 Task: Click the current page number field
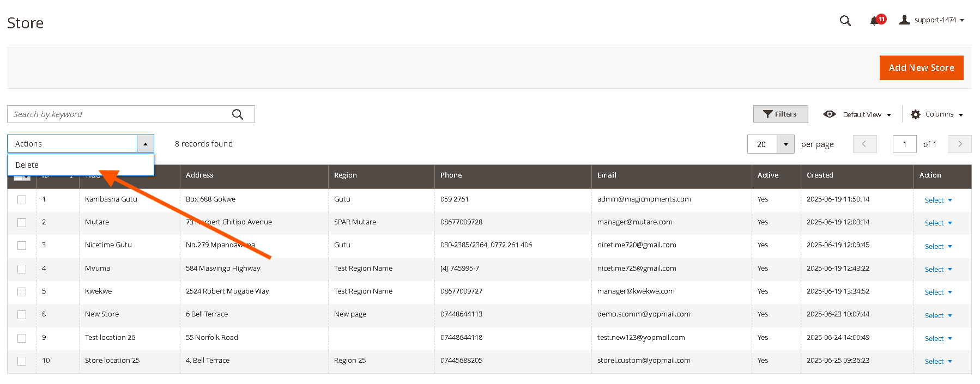(x=904, y=144)
